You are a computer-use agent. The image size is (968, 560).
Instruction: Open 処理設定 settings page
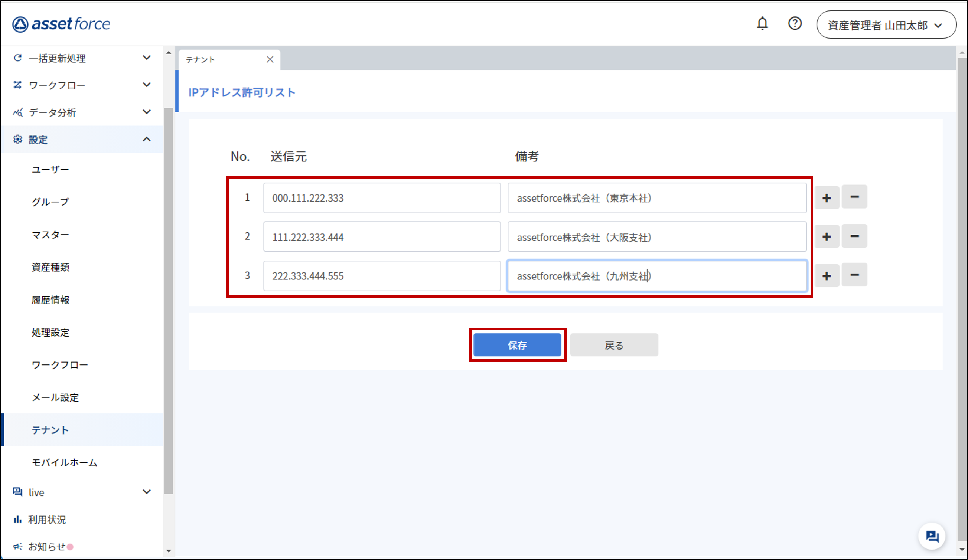click(x=50, y=333)
